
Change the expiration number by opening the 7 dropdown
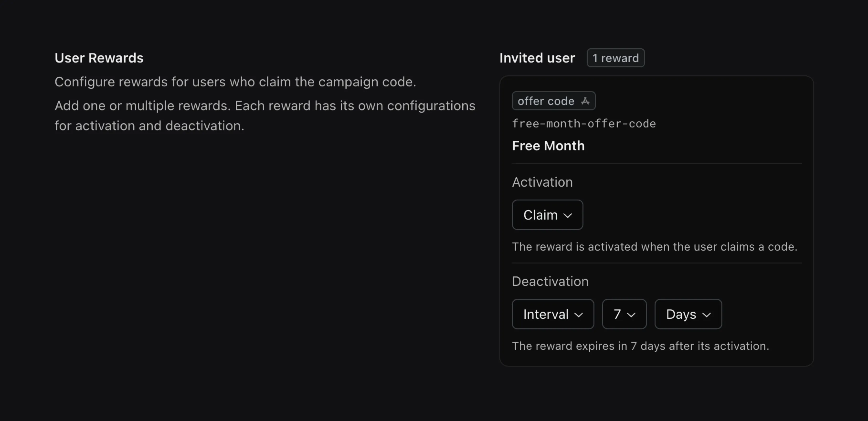(624, 314)
